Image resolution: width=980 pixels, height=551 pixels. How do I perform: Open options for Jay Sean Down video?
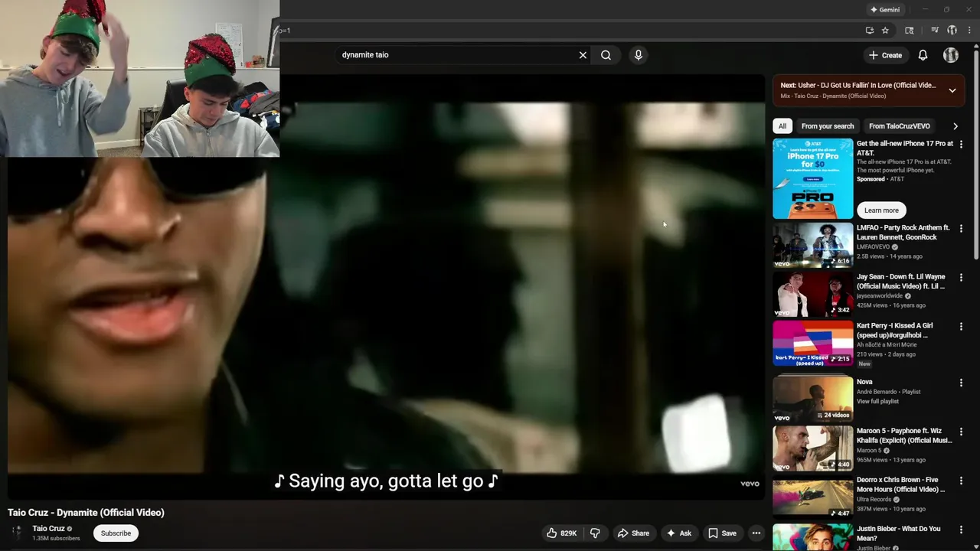pos(961,277)
